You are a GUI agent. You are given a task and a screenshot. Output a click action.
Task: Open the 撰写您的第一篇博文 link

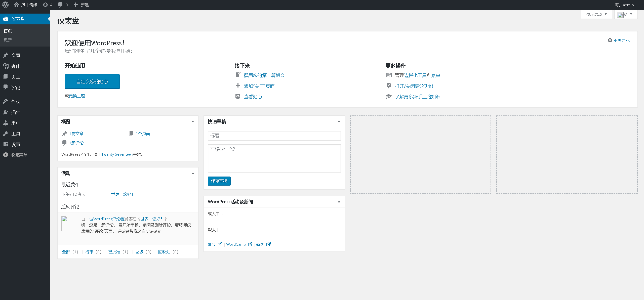click(264, 75)
